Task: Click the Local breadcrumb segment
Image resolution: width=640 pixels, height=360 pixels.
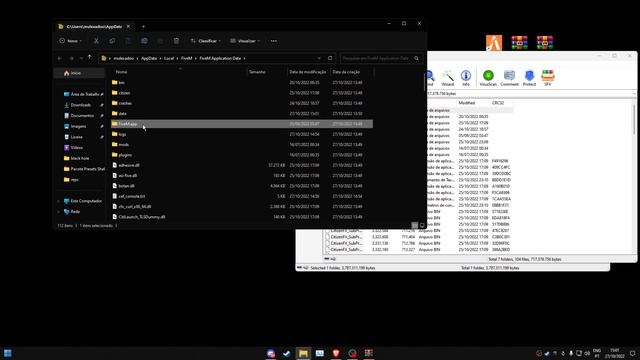Action: [169, 58]
